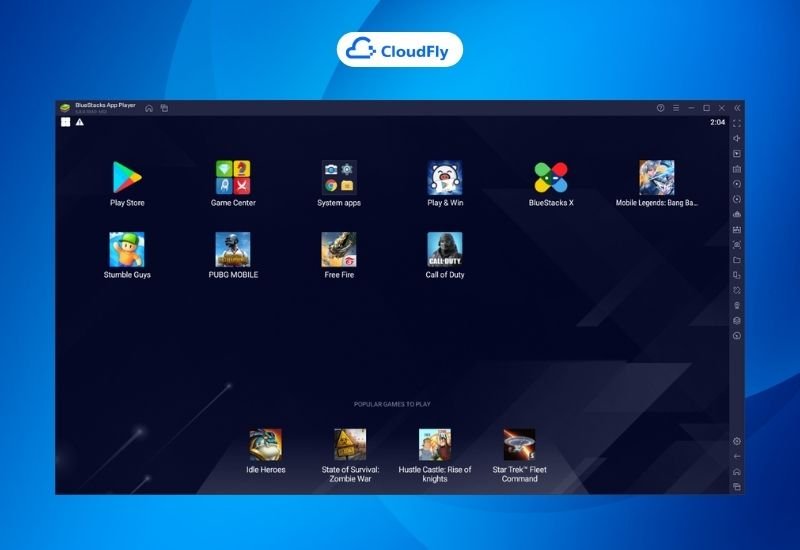Click the screenshot capture icon in sidebar
Screen dimensions: 800x550
tap(737, 245)
